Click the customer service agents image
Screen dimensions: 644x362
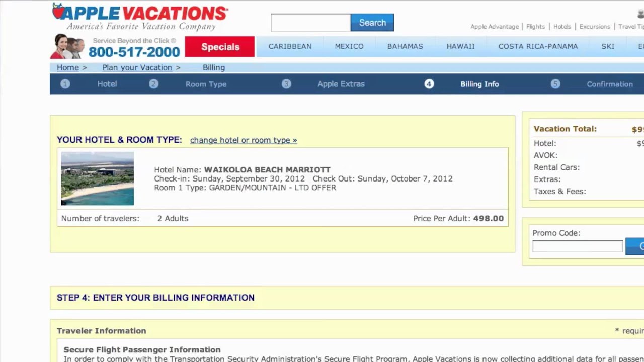coord(68,46)
